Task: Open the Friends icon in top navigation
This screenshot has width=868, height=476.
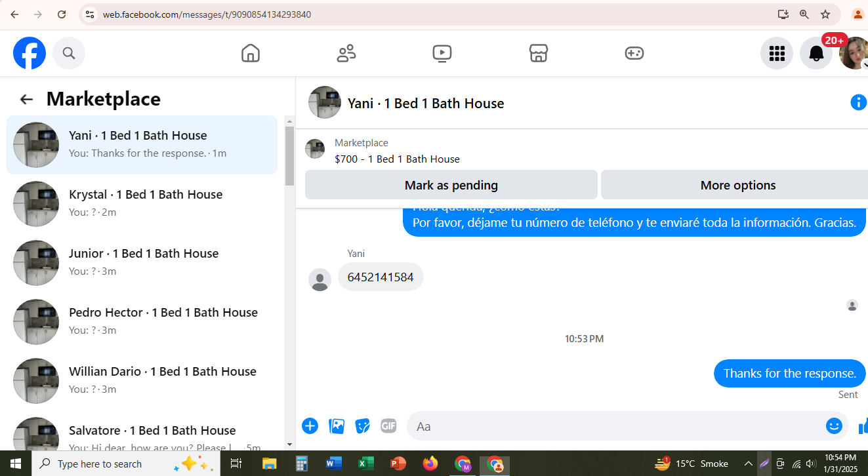Action: (346, 53)
